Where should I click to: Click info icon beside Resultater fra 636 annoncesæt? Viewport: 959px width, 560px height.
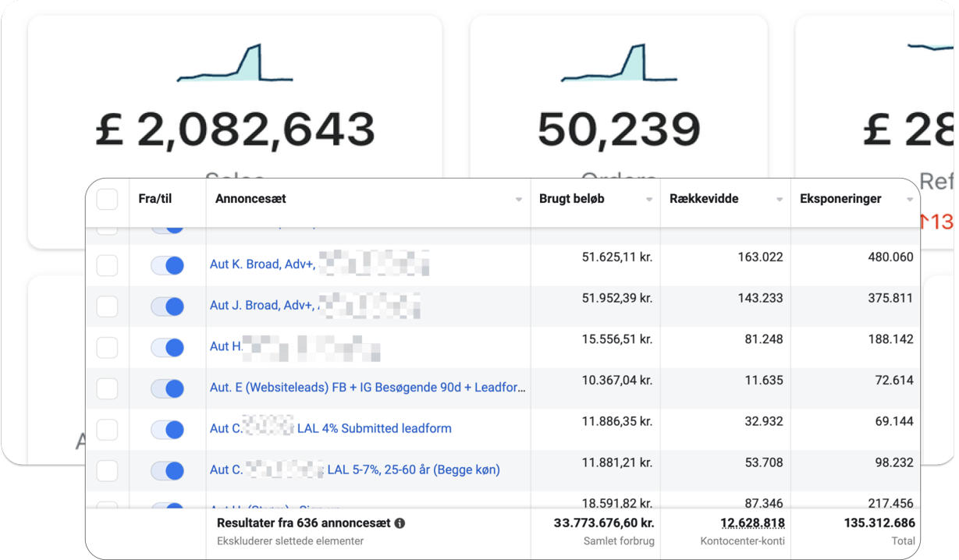400,523
